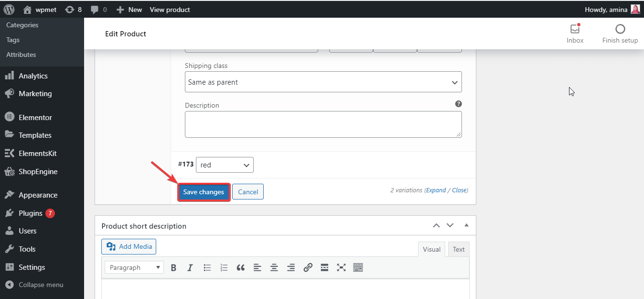
Task: Open the Shipping class dropdown
Action: pos(323,82)
